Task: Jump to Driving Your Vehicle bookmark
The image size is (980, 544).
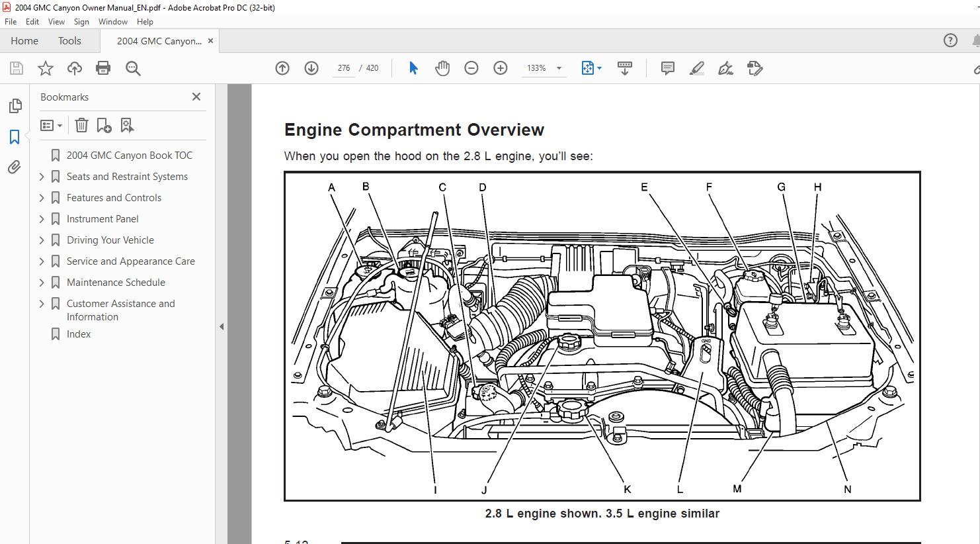Action: 110,240
